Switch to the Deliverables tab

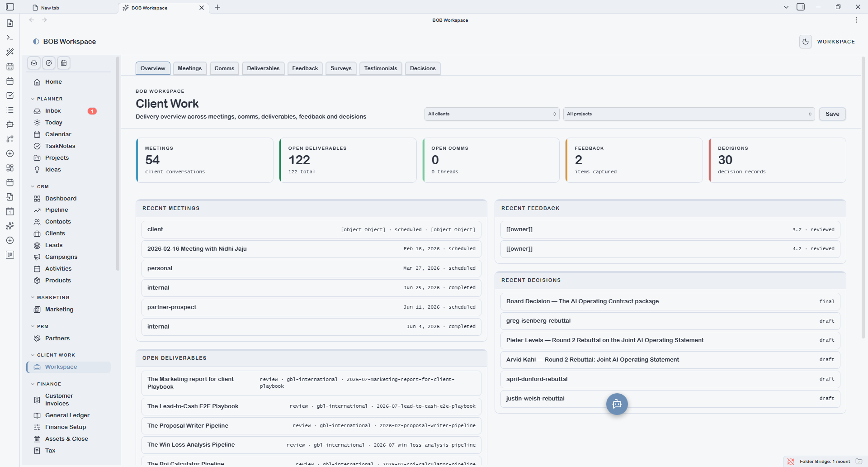263,68
